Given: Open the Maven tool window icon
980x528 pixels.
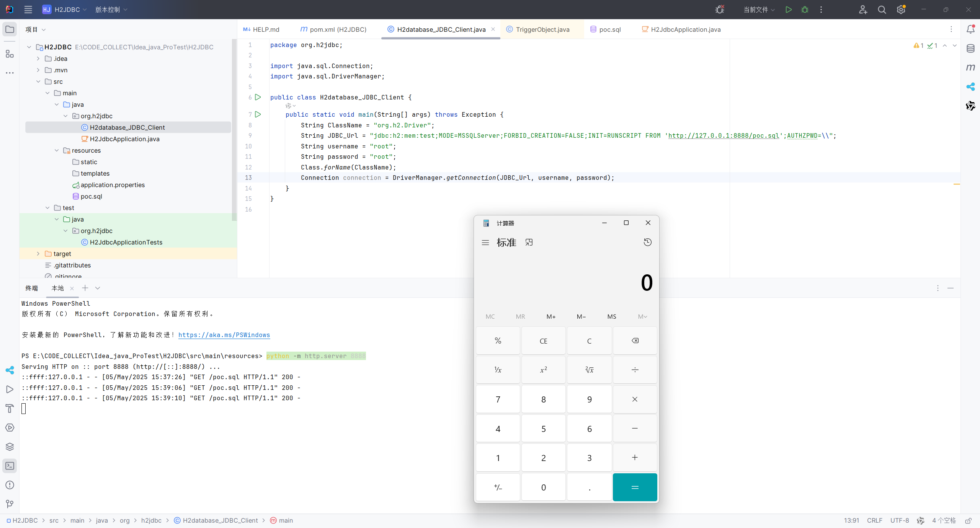Looking at the screenshot, I should pyautogui.click(x=970, y=68).
